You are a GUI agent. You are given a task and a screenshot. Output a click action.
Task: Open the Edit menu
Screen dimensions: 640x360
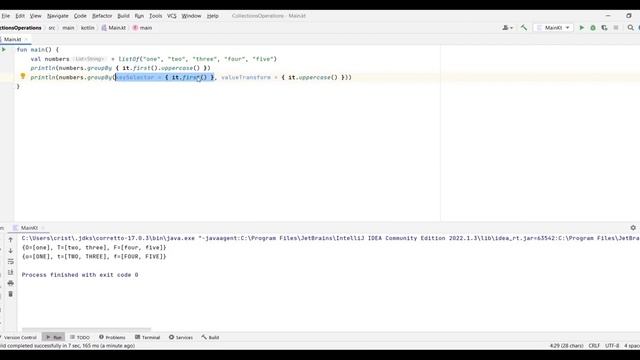(x=20, y=16)
